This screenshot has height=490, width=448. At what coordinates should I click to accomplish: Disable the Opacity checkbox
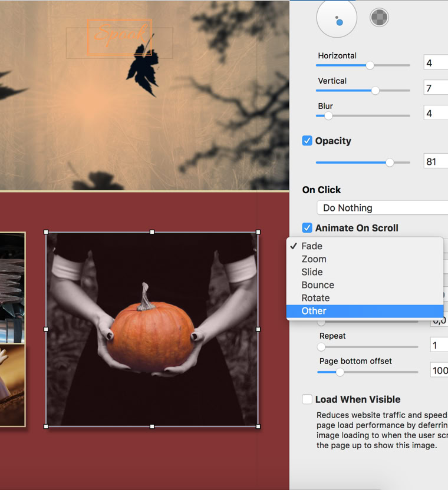307,141
